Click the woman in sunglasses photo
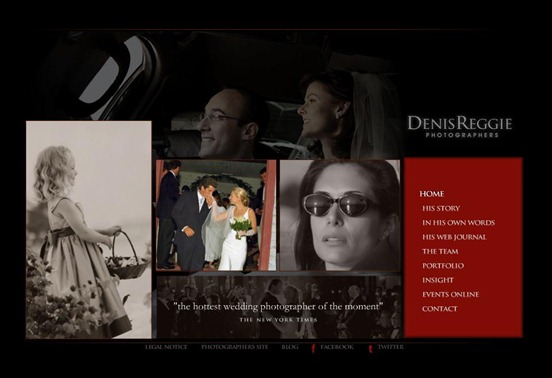 point(340,215)
